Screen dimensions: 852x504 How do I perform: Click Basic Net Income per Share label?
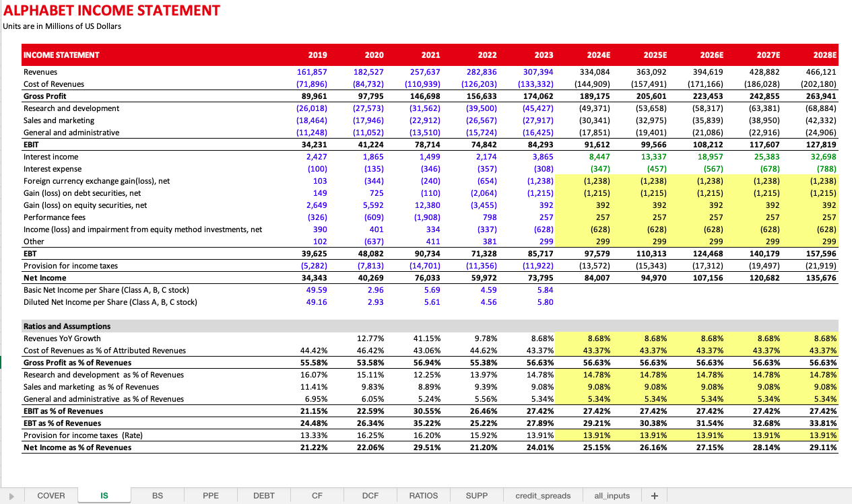[x=106, y=290]
